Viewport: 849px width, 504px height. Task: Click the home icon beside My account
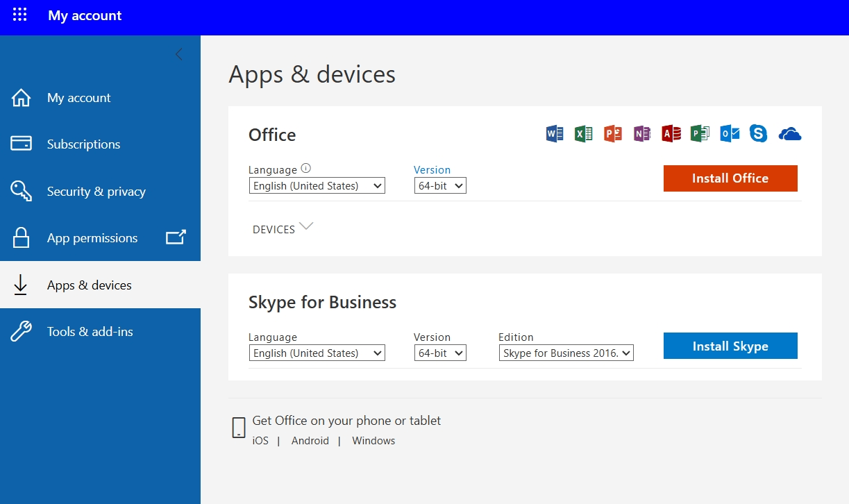point(22,98)
